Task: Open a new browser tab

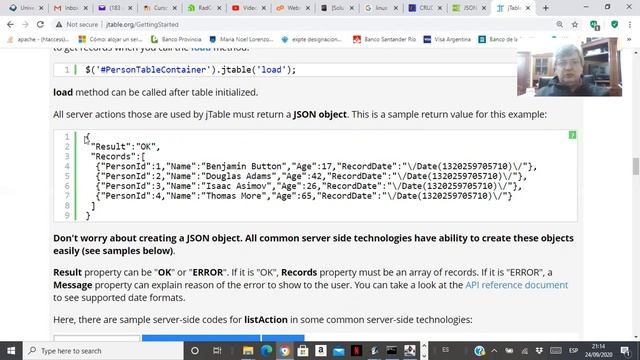Action: pos(546,8)
